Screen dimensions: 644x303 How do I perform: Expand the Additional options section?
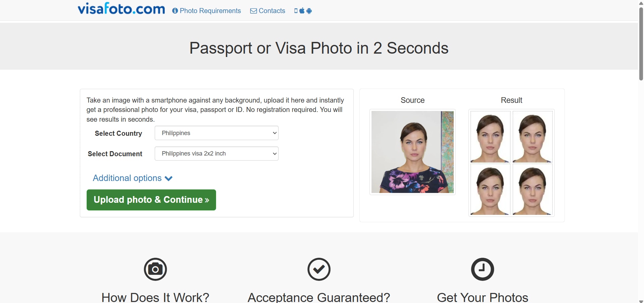point(133,178)
